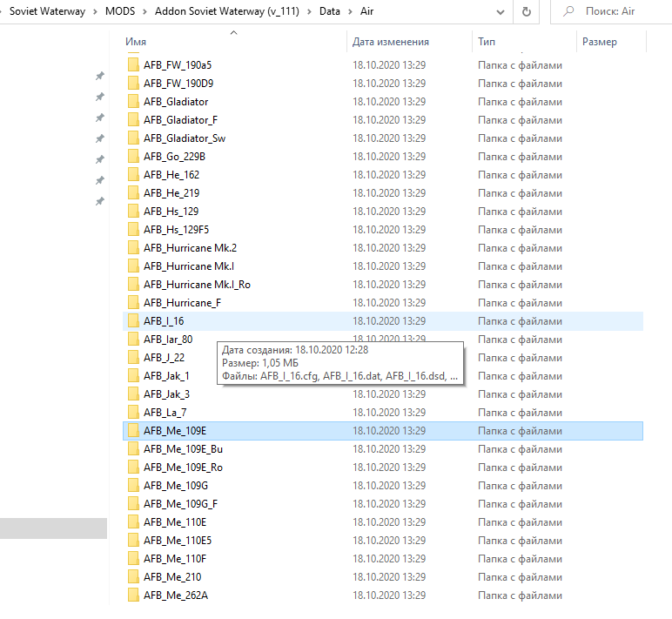Click the AFB_Iar_80 folder icon
Image resolution: width=672 pixels, height=619 pixels.
[x=133, y=339]
